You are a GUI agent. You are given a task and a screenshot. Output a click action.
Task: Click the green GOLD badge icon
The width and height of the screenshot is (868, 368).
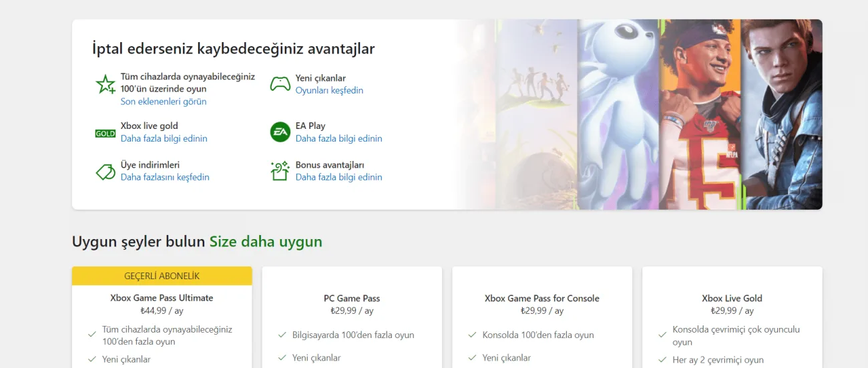click(x=105, y=134)
